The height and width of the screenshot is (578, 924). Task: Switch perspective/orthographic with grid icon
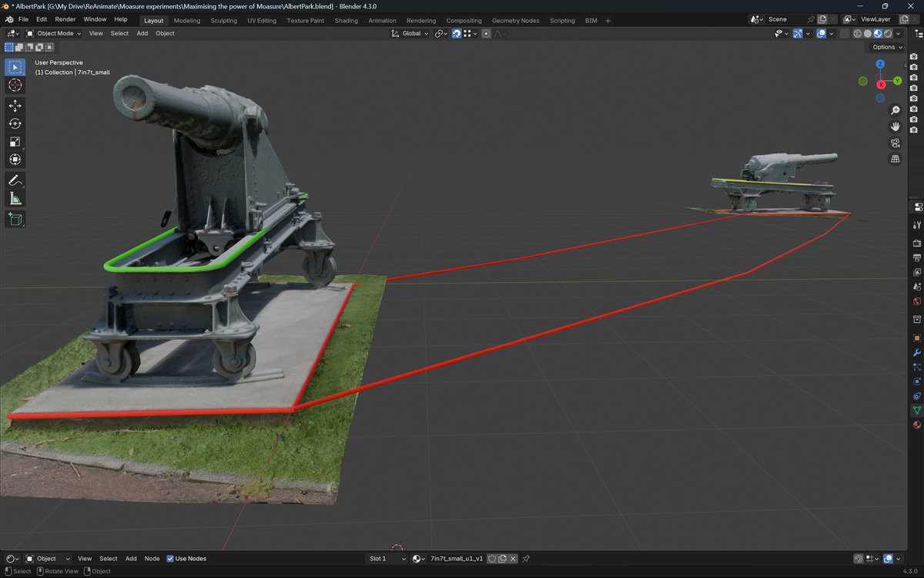point(895,159)
